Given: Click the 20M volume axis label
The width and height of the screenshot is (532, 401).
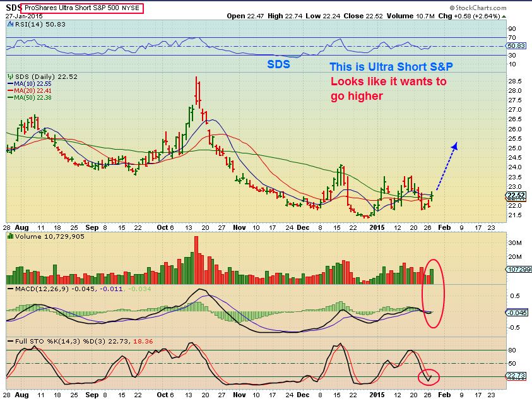Looking at the screenshot, I should click(x=515, y=256).
